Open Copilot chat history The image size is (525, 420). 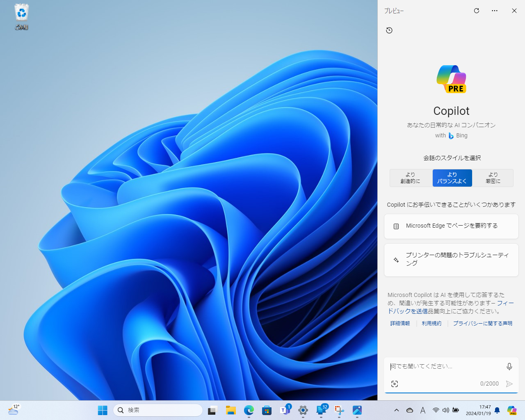click(x=389, y=30)
